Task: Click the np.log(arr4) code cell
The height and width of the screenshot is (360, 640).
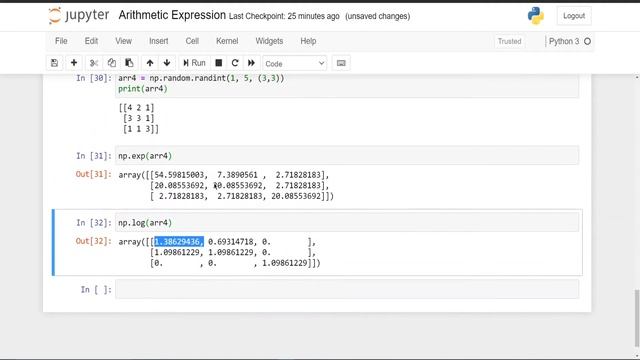Action: click(x=347, y=222)
